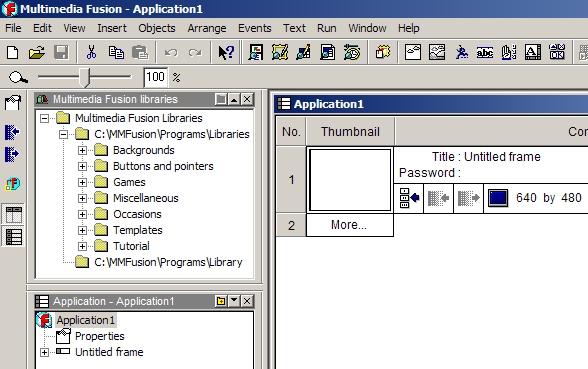Open the Objects menu

(x=157, y=28)
